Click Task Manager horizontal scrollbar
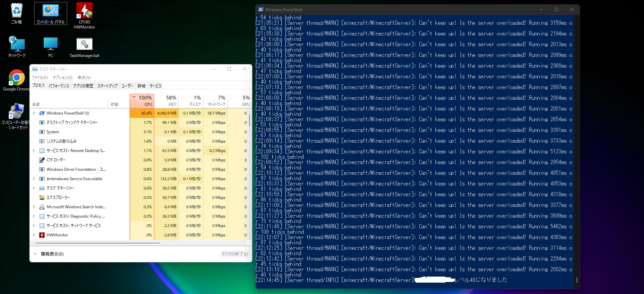This screenshot has height=294, width=644. coord(98,243)
